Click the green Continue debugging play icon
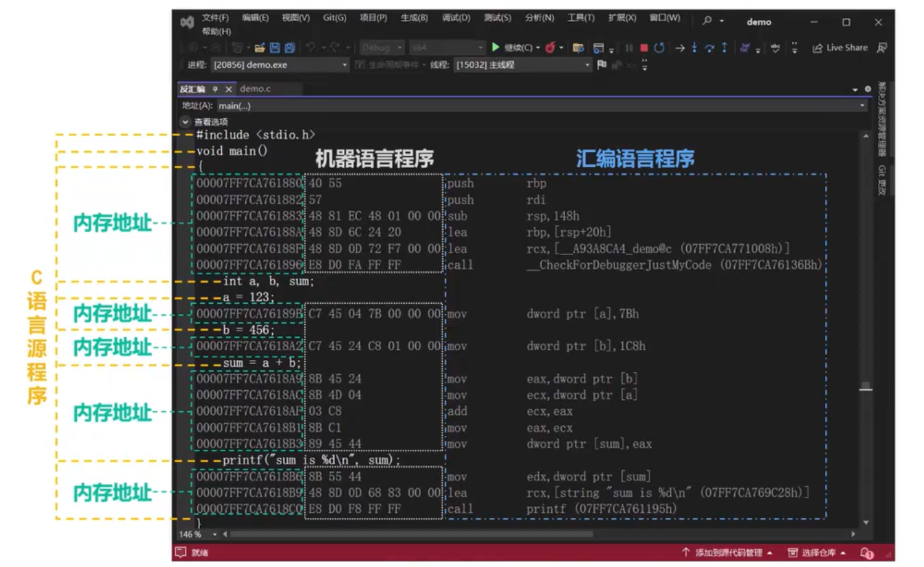924x567 pixels. click(x=496, y=47)
